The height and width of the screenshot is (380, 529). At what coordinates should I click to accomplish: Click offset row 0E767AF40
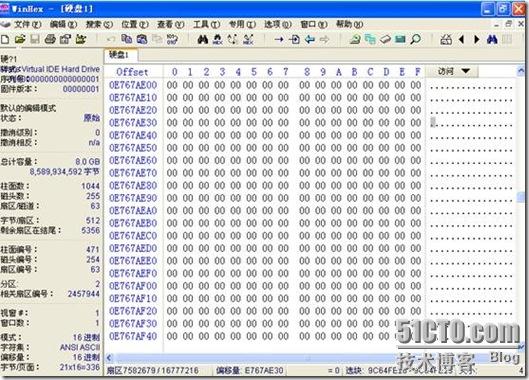(x=133, y=336)
